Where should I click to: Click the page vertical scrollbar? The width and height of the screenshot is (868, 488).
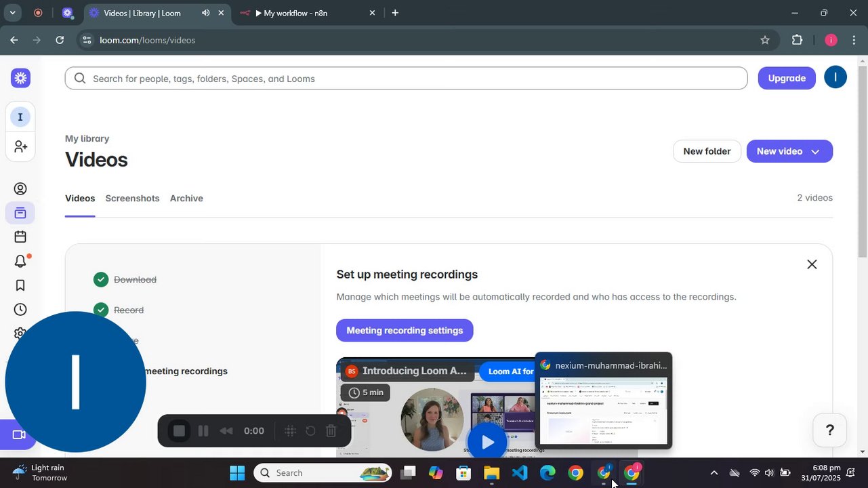click(862, 161)
